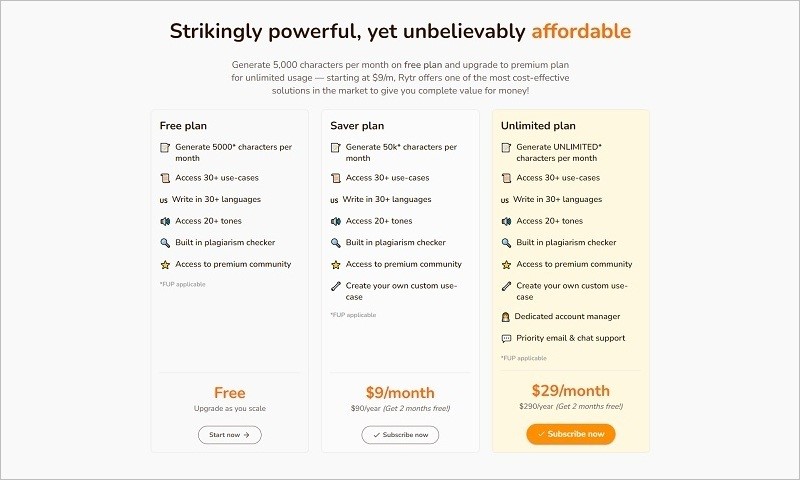This screenshot has height=480, width=800.
Task: Click the notepad icon beside Generate UNLIMITED
Action: [506, 147]
